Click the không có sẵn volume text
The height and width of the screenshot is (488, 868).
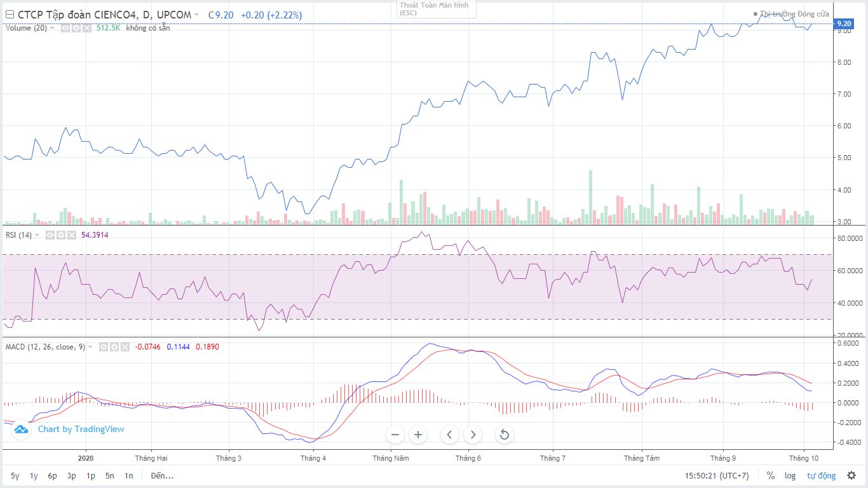point(148,28)
